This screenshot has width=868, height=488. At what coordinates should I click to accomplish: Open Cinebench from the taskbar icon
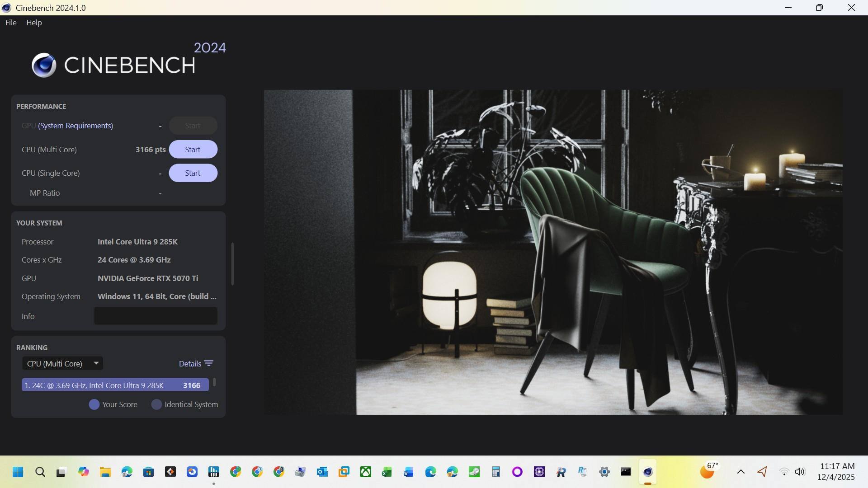647,472
